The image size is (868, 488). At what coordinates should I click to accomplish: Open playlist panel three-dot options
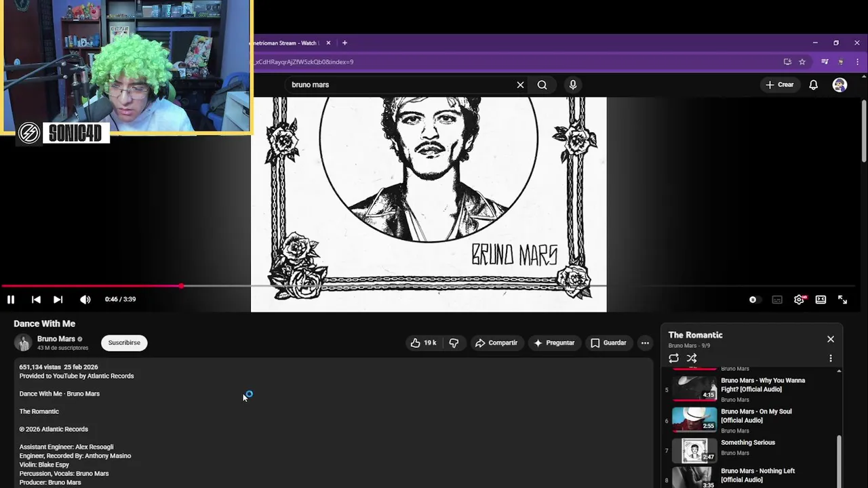point(831,358)
